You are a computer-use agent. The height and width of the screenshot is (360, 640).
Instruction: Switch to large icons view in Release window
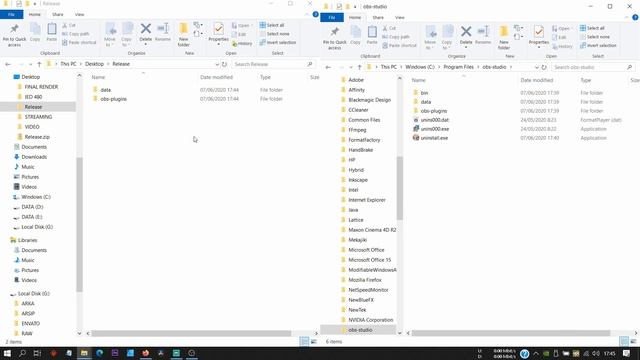[x=313, y=342]
